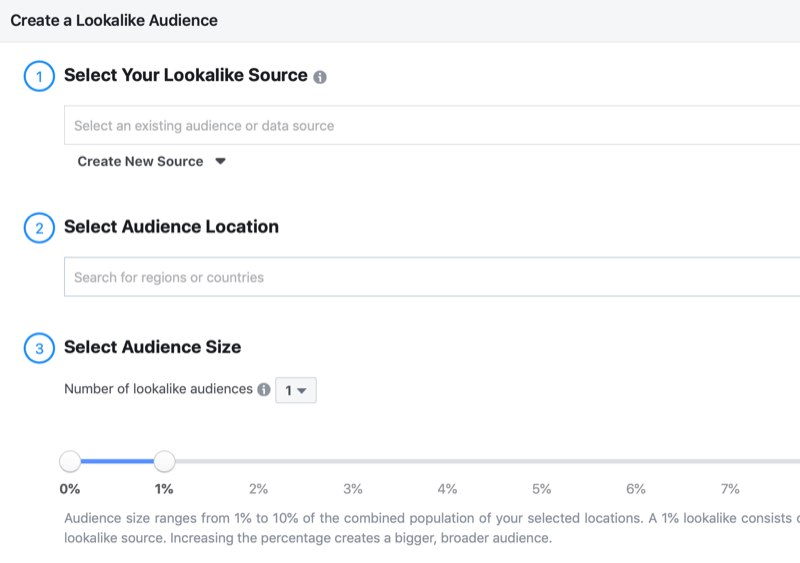Click the step 1 circle icon

click(38, 76)
